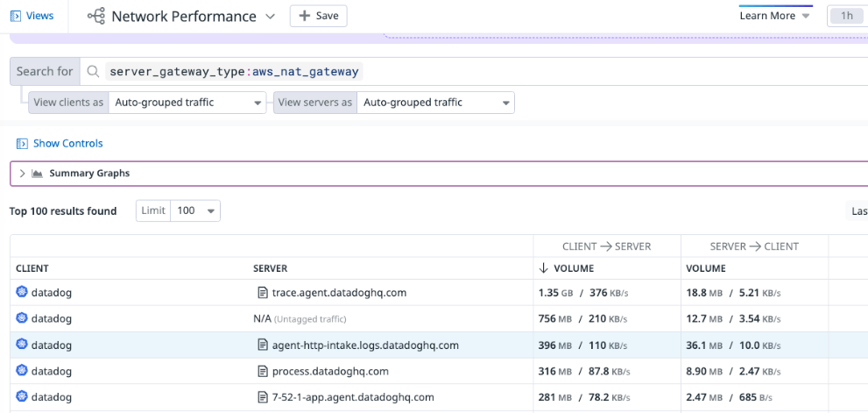
Task: Click the search magnifier icon
Action: pyautogui.click(x=94, y=72)
